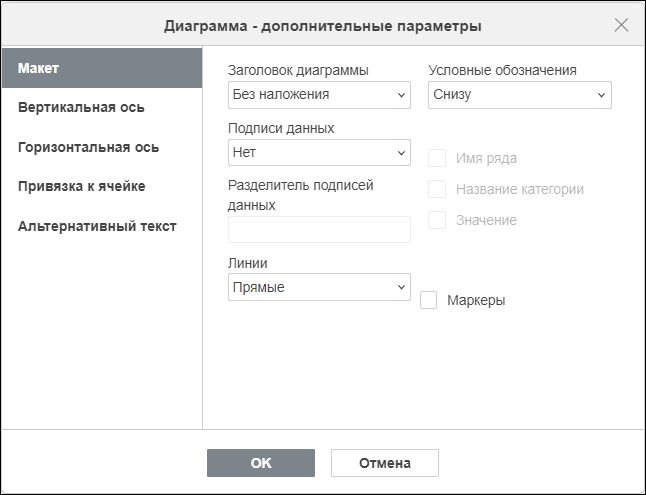Expand Условные обозначения dropdown
Screen dimensions: 646x495
click(520, 95)
